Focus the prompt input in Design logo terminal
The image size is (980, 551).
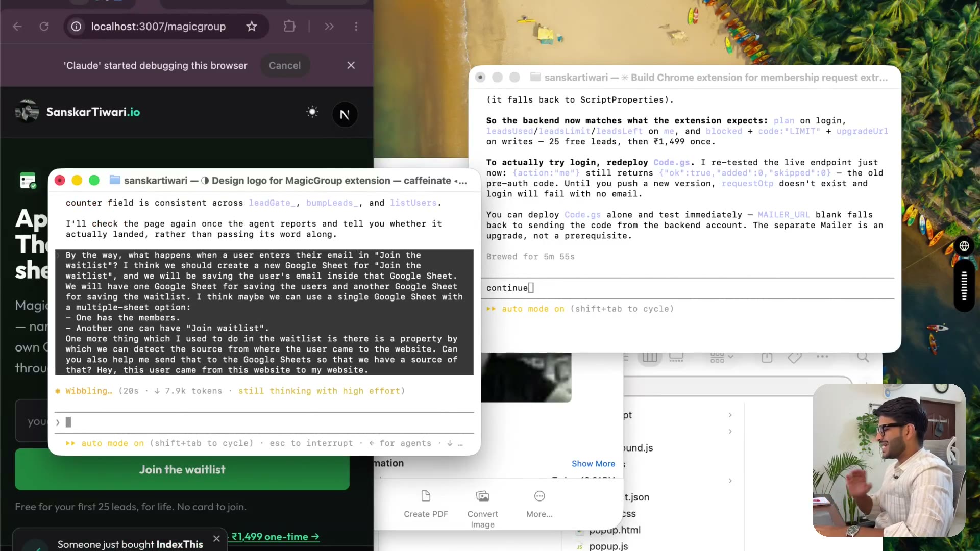pos(264,422)
